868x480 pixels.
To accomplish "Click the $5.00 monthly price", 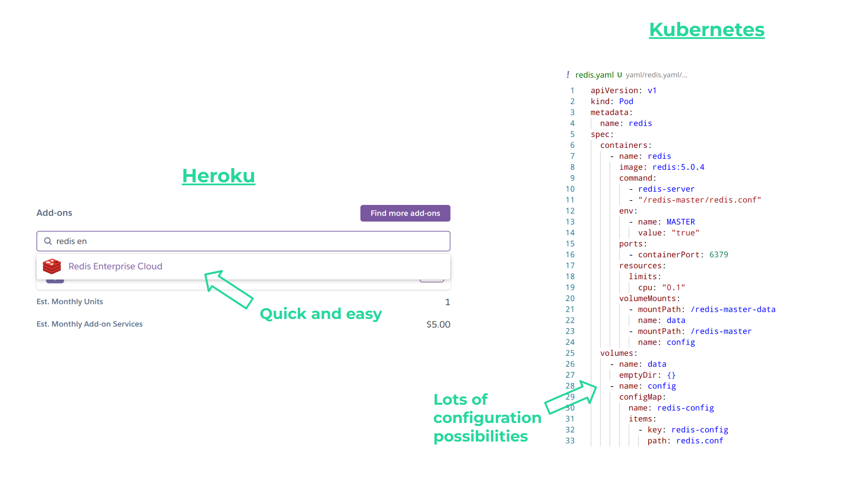I will click(438, 324).
